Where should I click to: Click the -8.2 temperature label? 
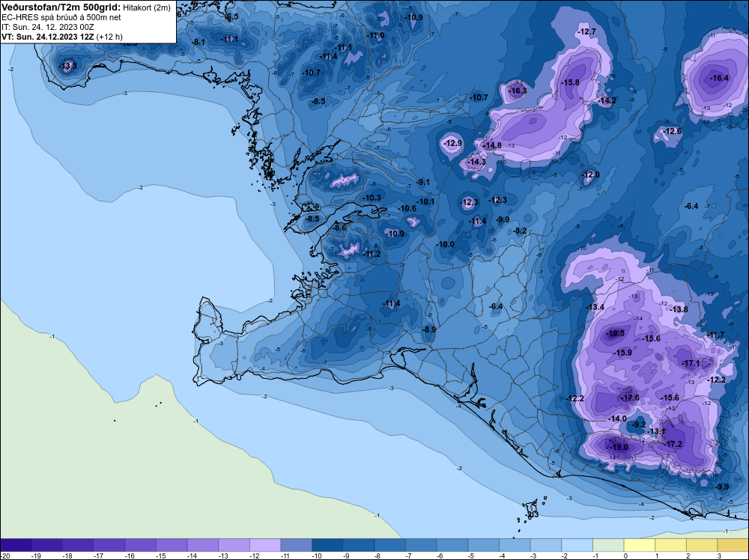point(520,231)
